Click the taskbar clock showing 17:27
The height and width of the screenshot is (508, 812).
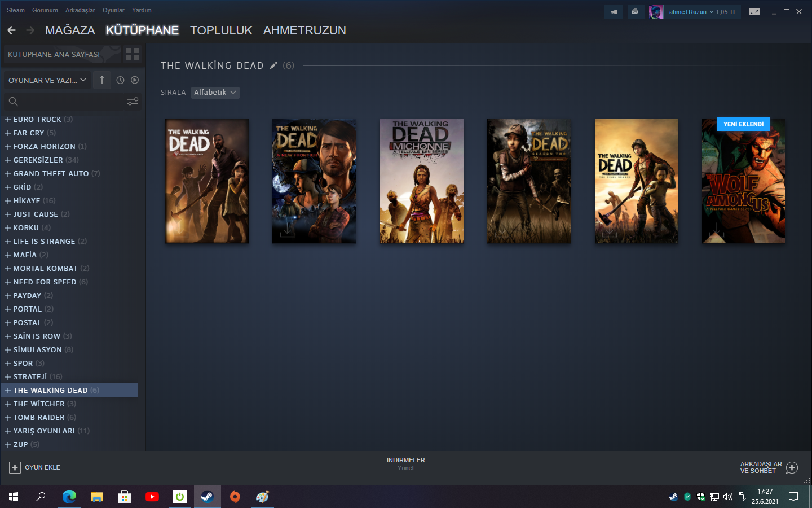765,497
